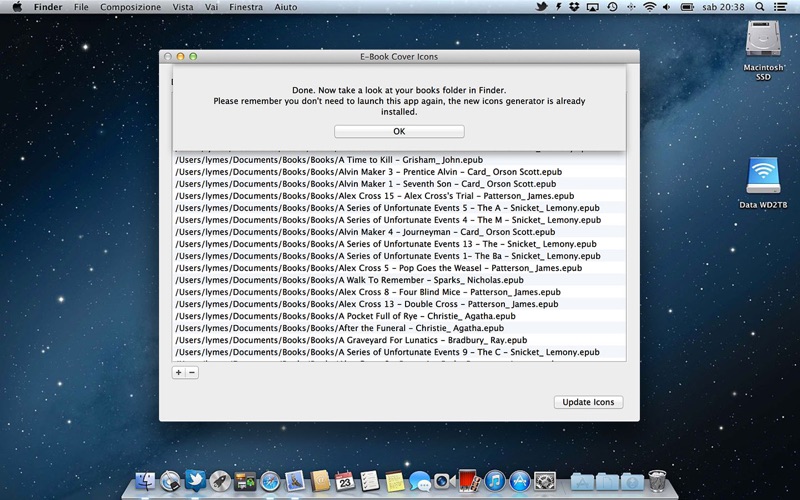Open System Preferences gear in the Dock
The image size is (800, 500).
click(544, 481)
